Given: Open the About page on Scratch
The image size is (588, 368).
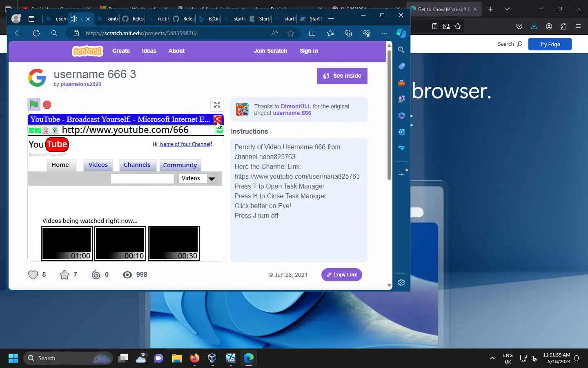Looking at the screenshot, I should tap(176, 51).
